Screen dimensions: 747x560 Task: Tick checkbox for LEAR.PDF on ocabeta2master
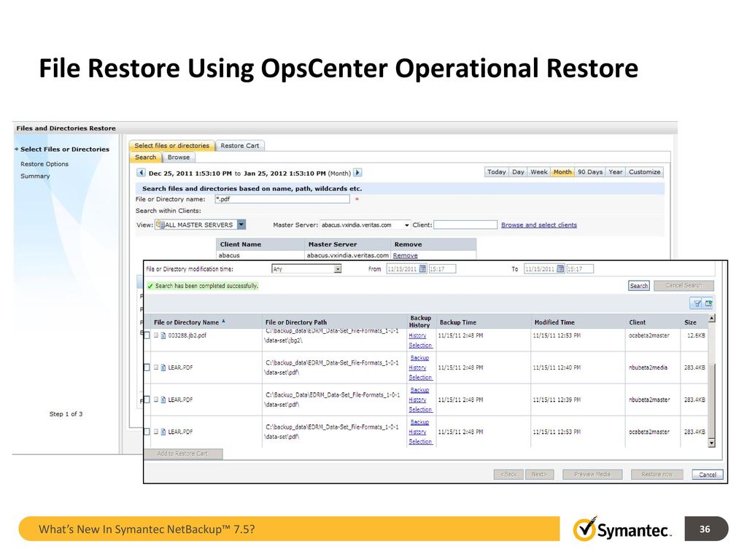point(147,432)
